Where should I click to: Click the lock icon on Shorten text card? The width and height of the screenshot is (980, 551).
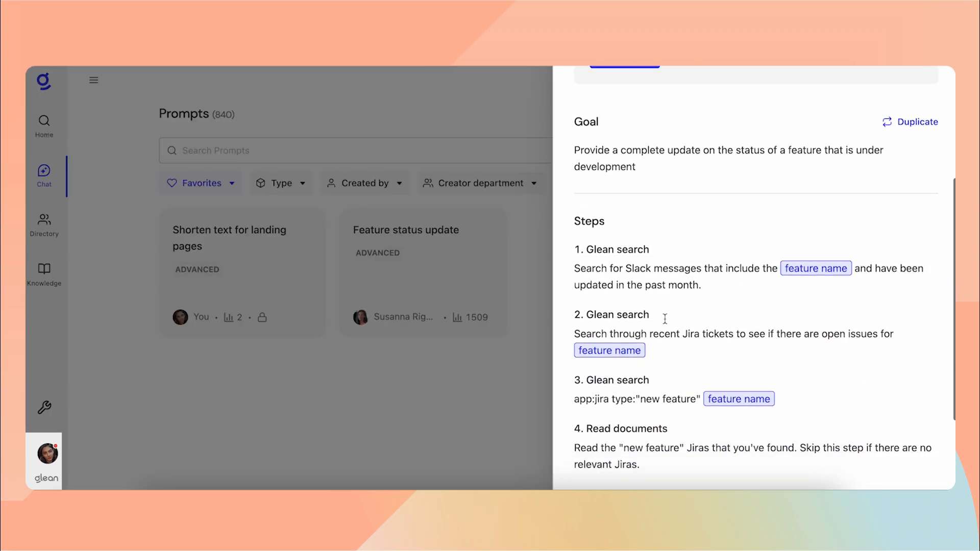click(x=262, y=317)
